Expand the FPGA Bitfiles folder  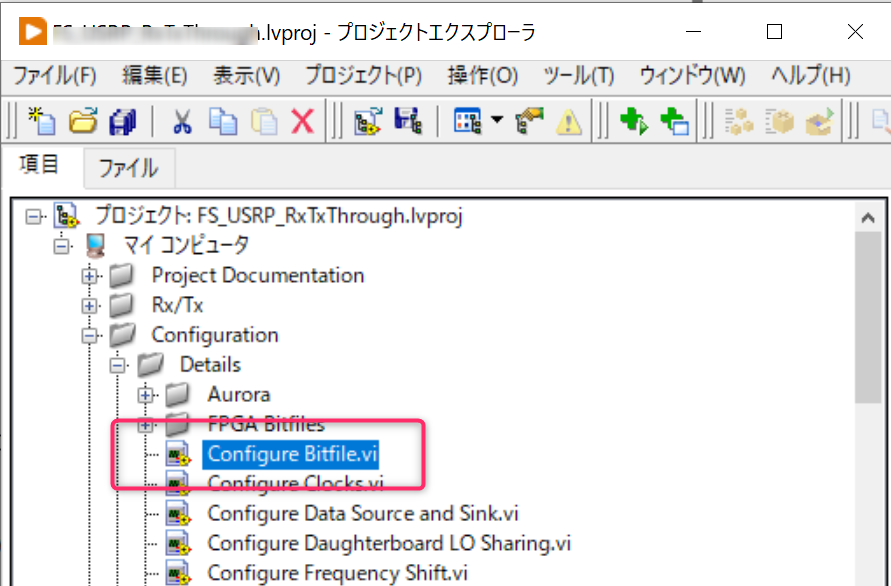pos(145,425)
